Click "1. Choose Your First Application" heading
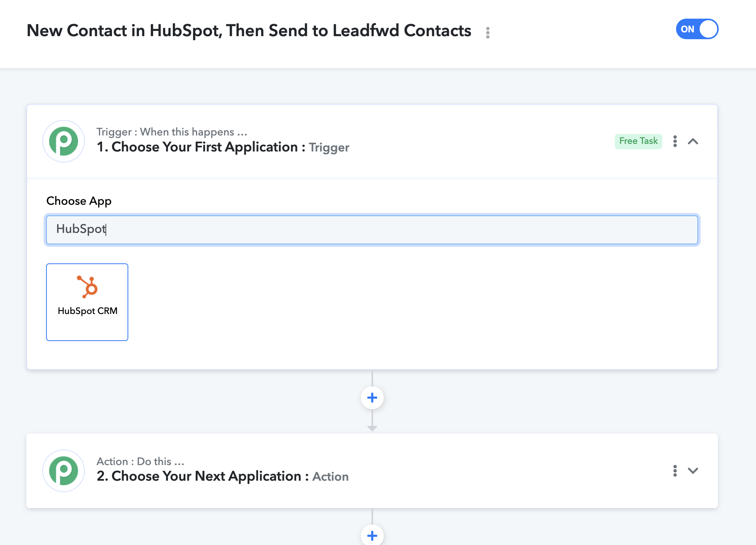756x545 pixels. [197, 147]
